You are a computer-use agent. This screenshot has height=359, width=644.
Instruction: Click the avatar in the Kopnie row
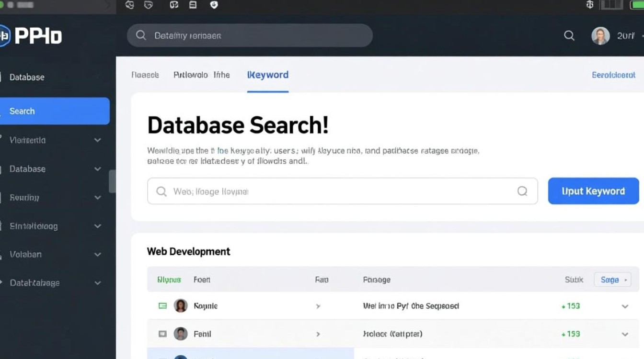(181, 306)
